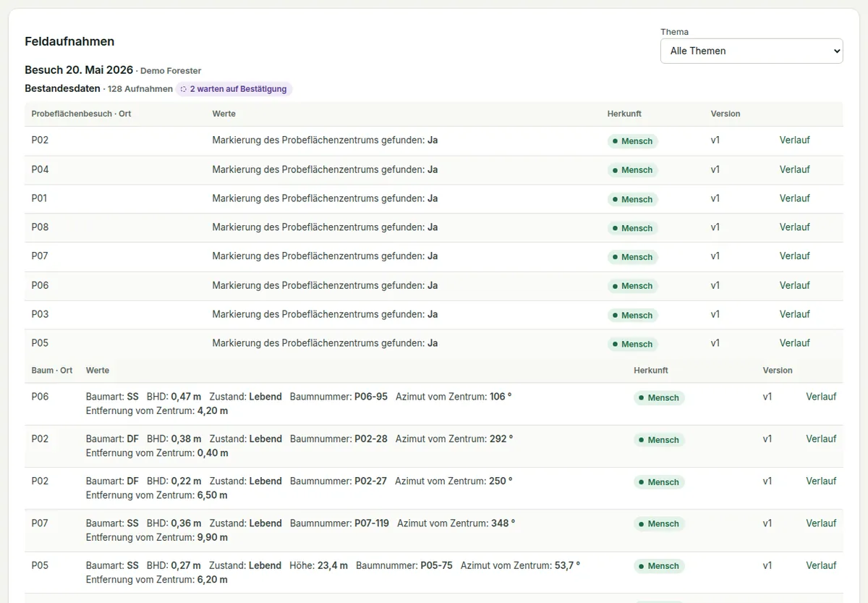Click tree number P06-95

click(371, 397)
